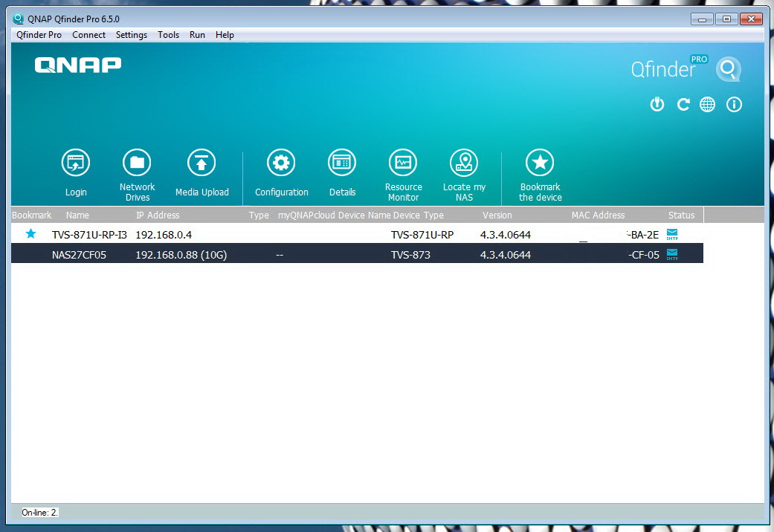Click the Device Type column header

pyautogui.click(x=418, y=215)
